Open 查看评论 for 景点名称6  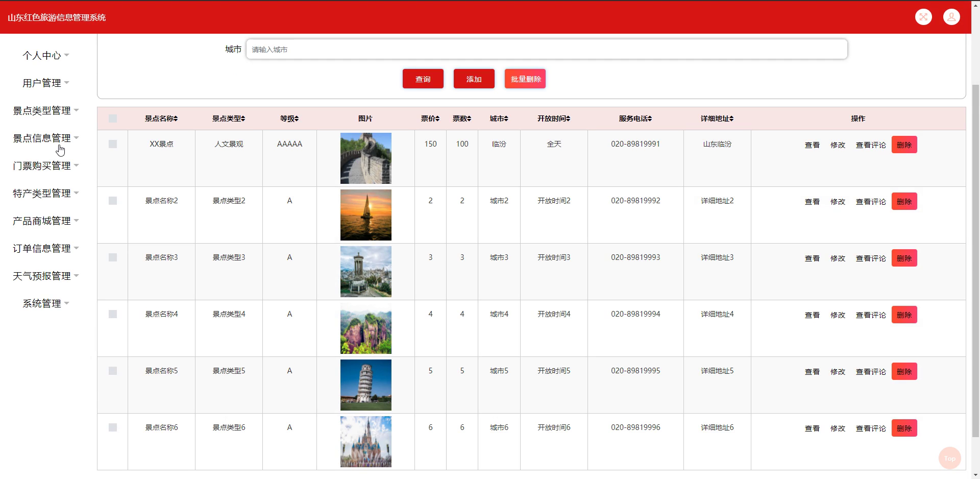coord(871,428)
